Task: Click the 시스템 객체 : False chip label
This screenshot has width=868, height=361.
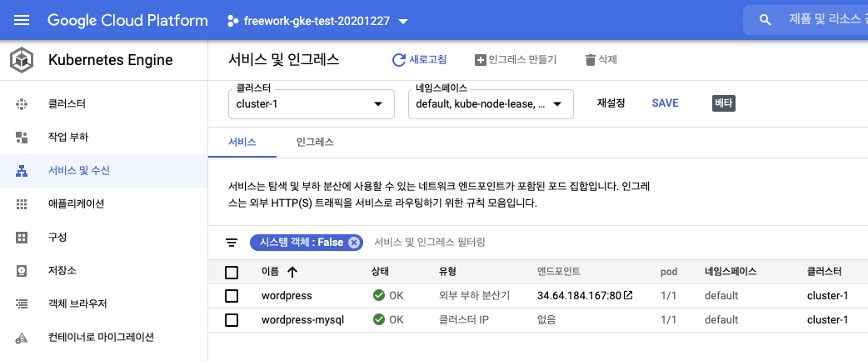Action: coord(302,243)
